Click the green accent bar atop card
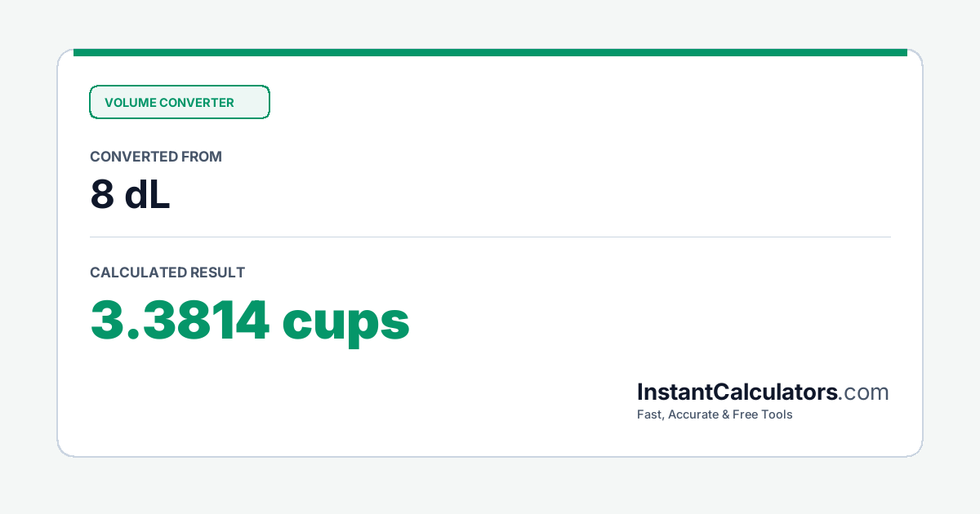This screenshot has width=980, height=514. (x=490, y=52)
